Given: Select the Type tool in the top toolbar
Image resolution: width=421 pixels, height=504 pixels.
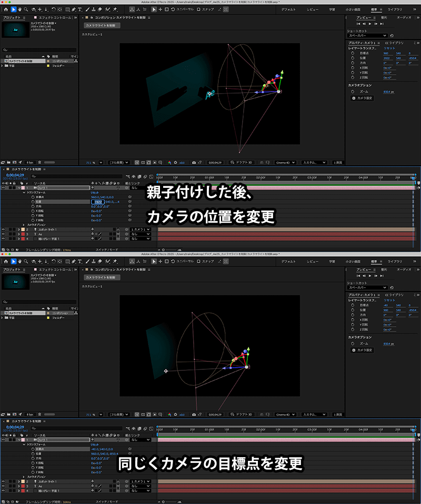Looking at the screenshot, I should (x=79, y=9).
